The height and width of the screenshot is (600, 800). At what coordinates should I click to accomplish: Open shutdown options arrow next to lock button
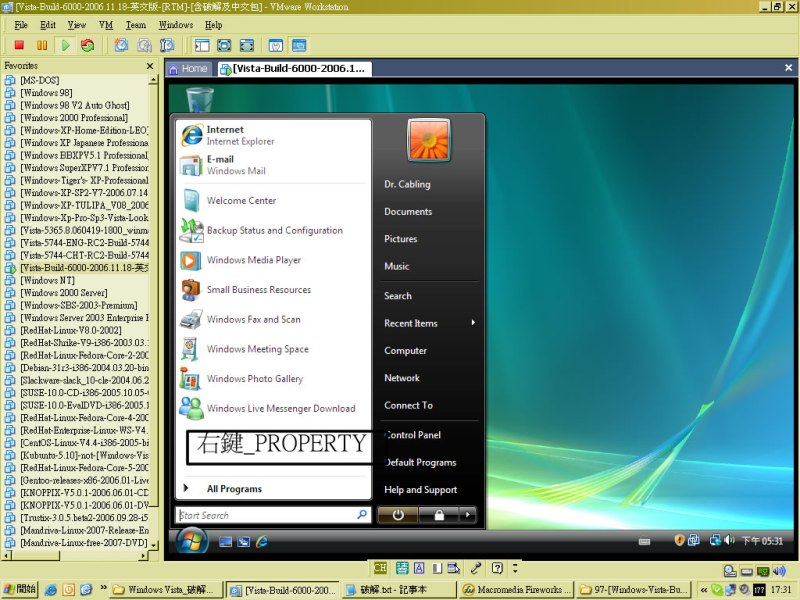tap(467, 515)
